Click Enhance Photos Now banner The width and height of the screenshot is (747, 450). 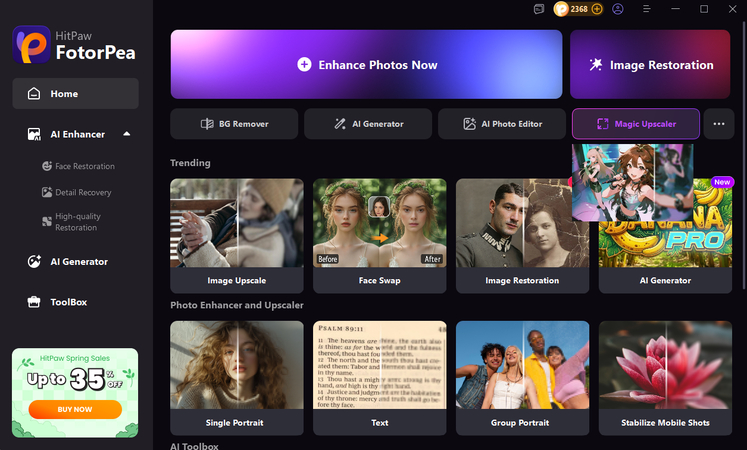coord(366,64)
